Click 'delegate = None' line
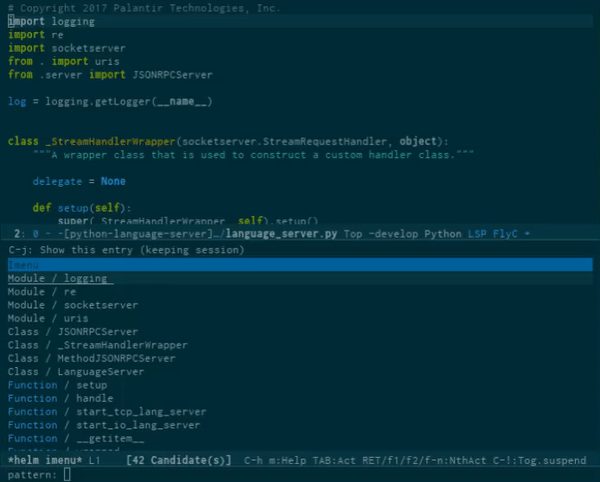 79,181
